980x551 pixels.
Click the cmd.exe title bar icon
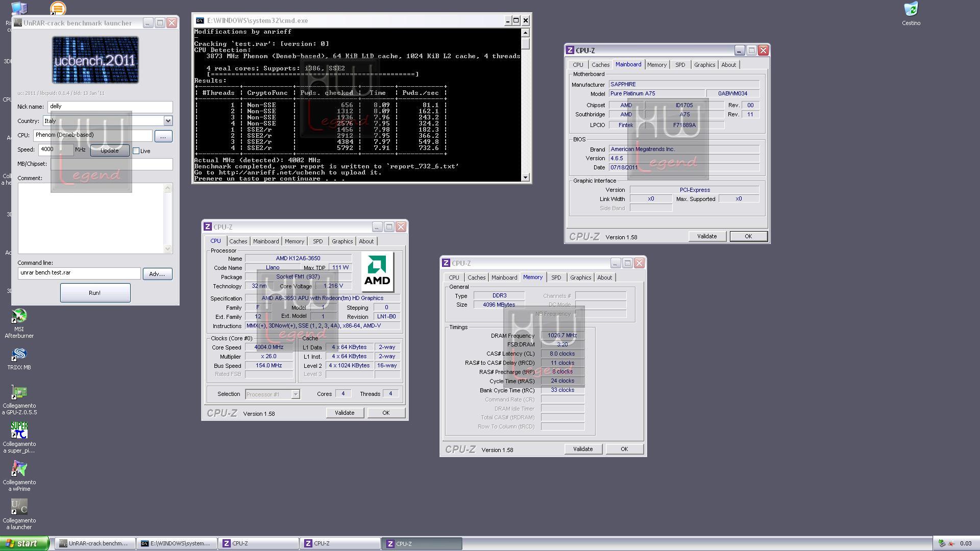point(200,20)
